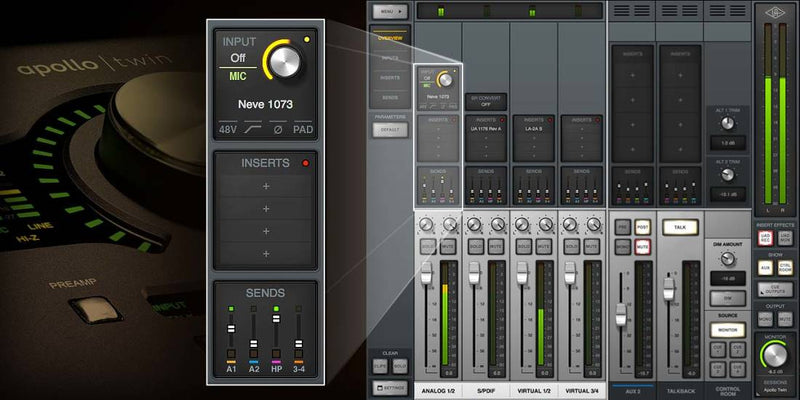800x400 pixels.
Task: Click the TALK talkback button
Action: (x=680, y=227)
